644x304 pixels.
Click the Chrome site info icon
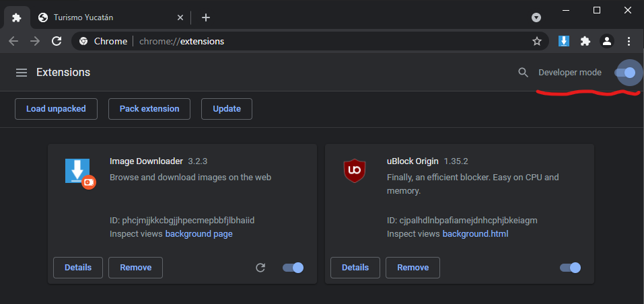83,41
